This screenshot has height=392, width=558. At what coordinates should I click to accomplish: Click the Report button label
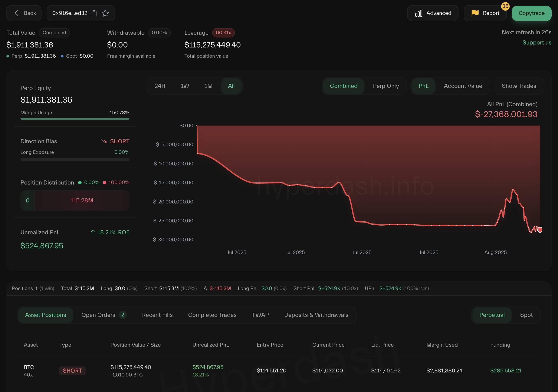491,13
